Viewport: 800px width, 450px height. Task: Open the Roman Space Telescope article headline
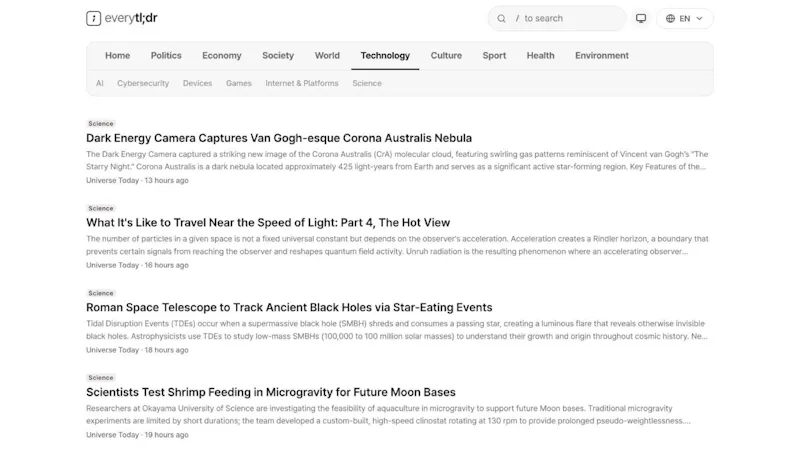click(x=289, y=308)
